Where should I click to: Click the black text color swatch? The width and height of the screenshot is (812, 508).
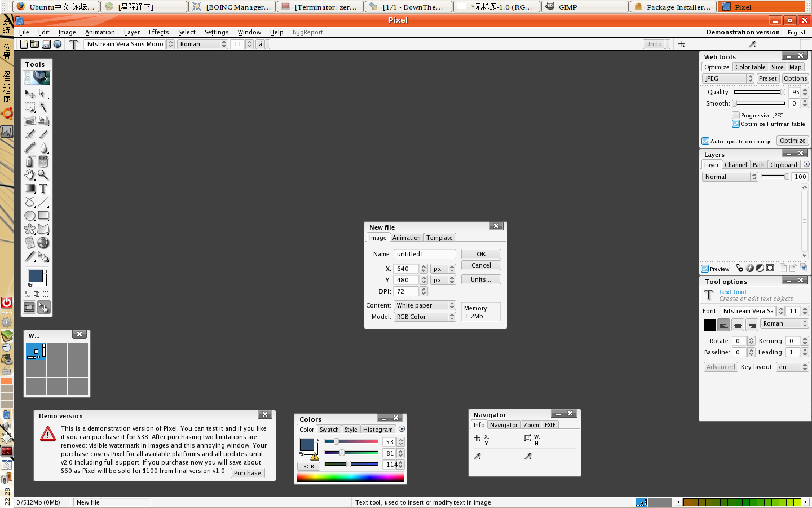(709, 325)
